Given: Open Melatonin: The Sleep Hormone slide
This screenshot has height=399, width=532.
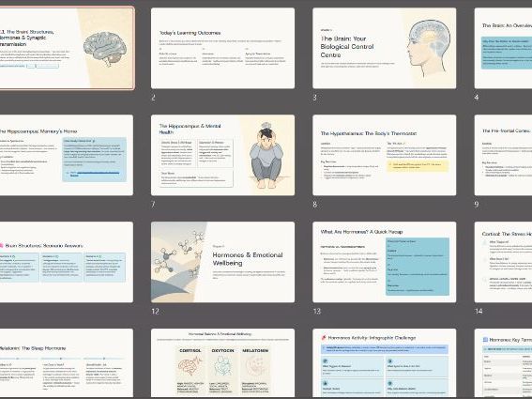Looking at the screenshot, I should (67, 362).
